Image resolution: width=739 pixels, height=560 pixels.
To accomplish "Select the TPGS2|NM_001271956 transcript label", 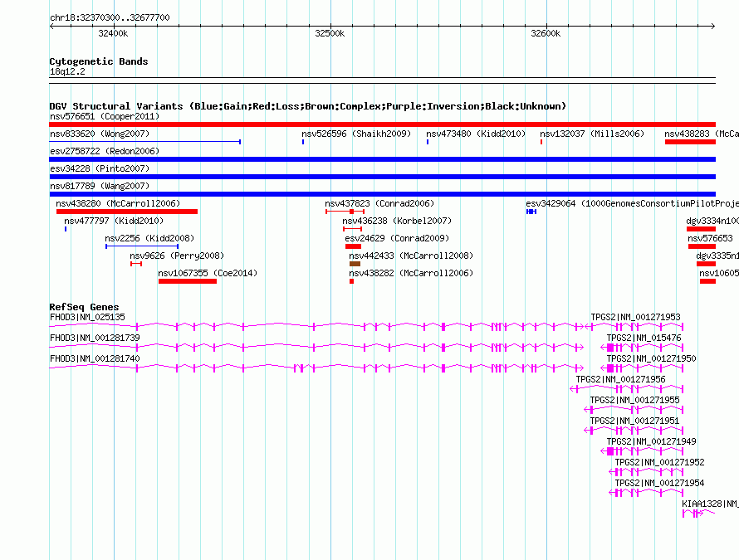I will [621, 379].
